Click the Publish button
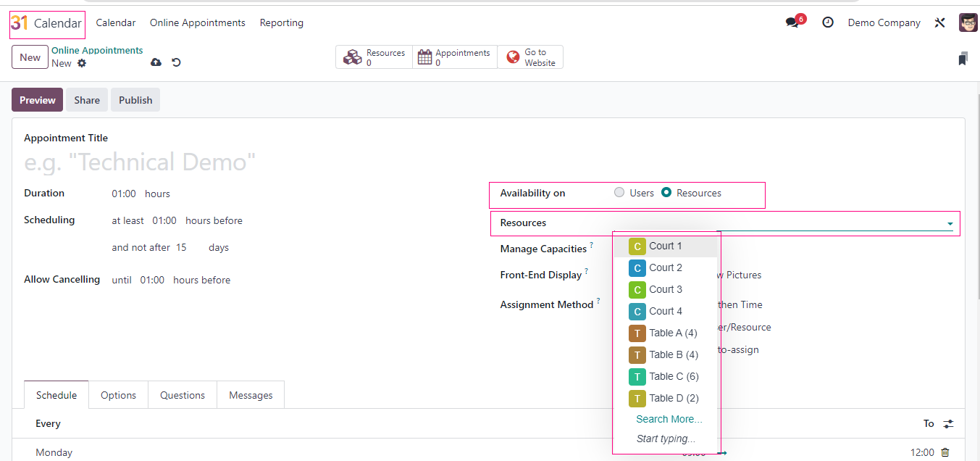Screen dimensions: 980x461 pos(135,100)
